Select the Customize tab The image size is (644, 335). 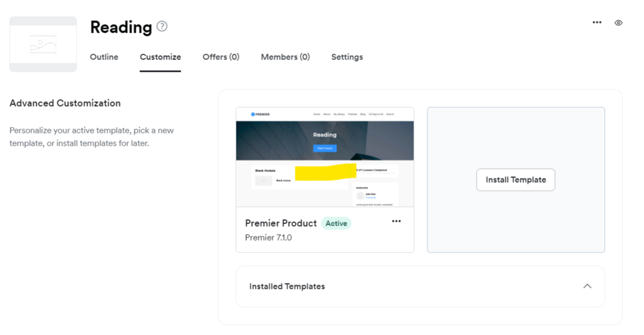pos(160,57)
